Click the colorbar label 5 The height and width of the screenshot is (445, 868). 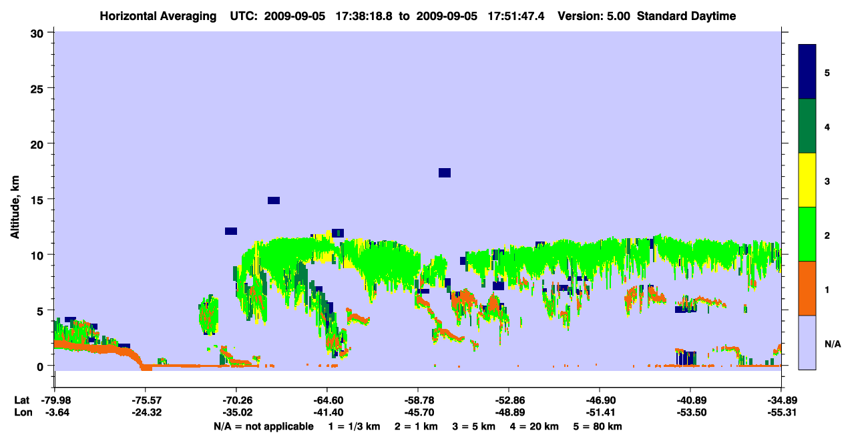827,72
